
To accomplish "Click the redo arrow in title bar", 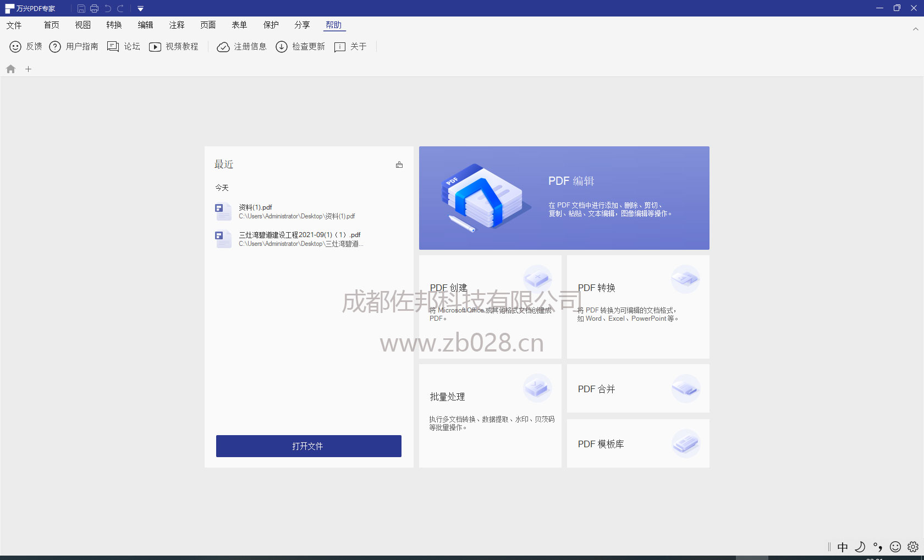I will [x=120, y=8].
